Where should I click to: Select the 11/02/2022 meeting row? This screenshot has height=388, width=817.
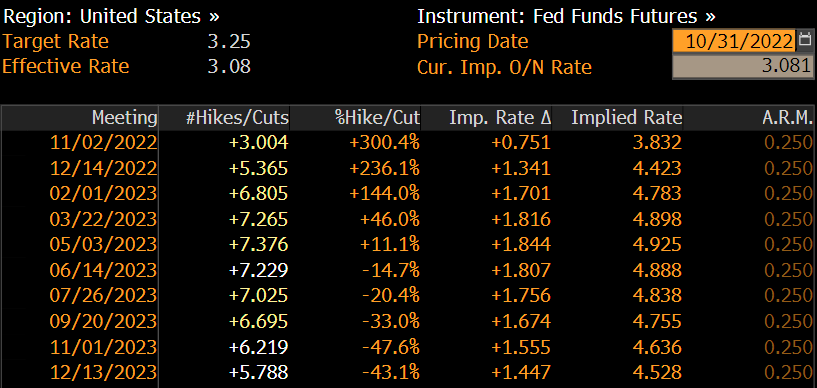tap(408, 143)
